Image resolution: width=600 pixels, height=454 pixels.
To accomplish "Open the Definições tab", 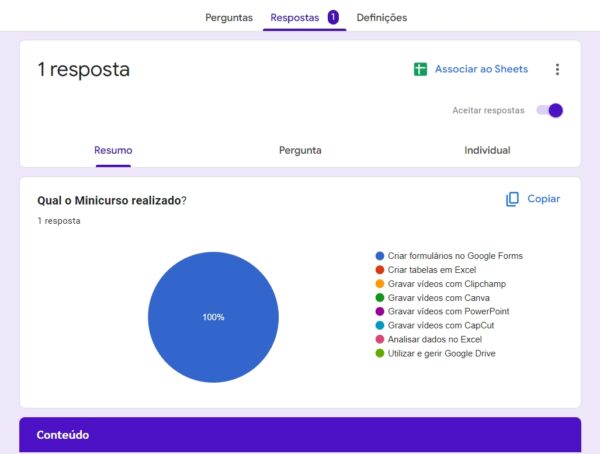I will [x=382, y=18].
